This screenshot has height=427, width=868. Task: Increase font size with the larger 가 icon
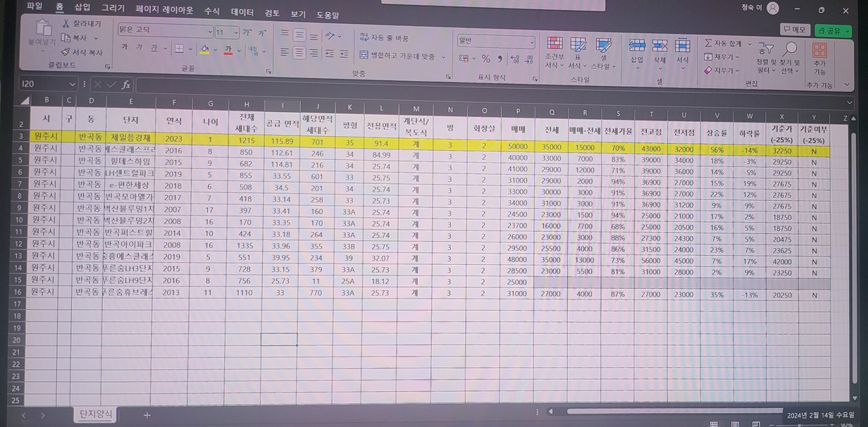(x=247, y=32)
